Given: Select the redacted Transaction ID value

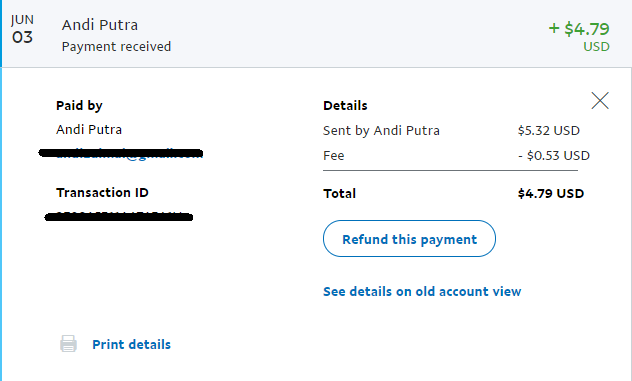Looking at the screenshot, I should click(x=118, y=217).
